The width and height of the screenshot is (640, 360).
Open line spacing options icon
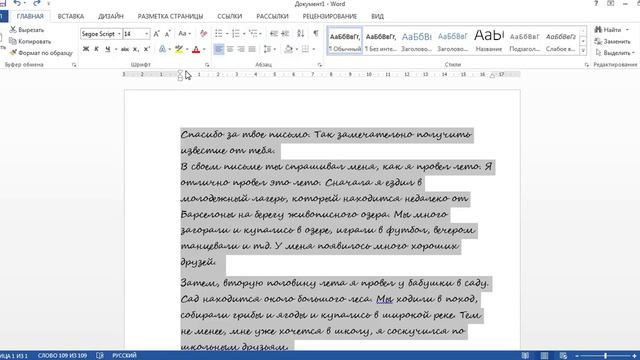click(x=267, y=49)
